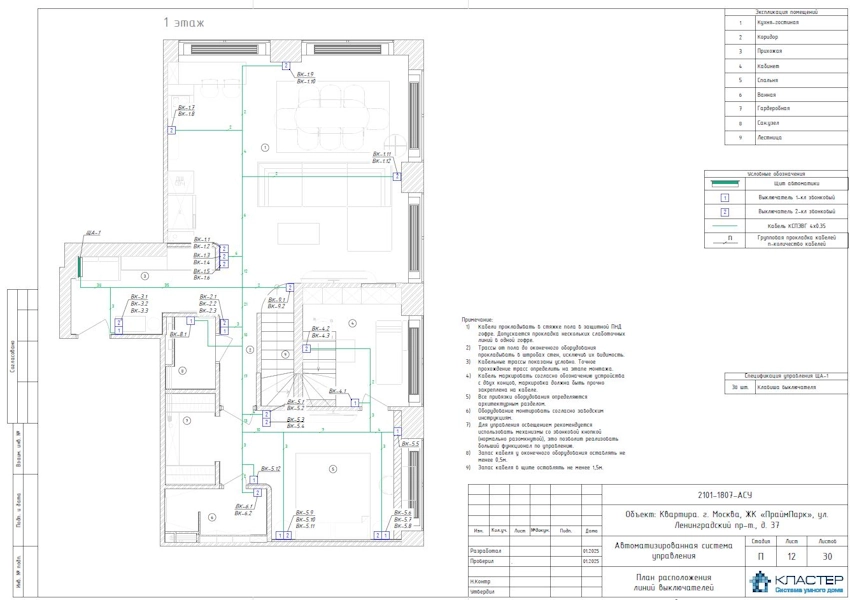
Task: Click the 'Примечание' notes heading
Action: [x=478, y=319]
